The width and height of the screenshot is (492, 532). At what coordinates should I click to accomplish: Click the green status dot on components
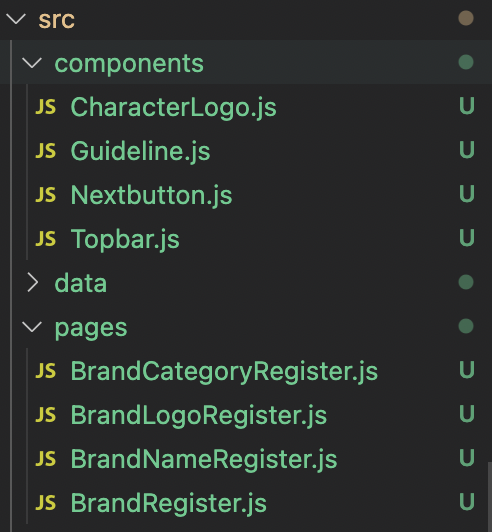pos(466,62)
